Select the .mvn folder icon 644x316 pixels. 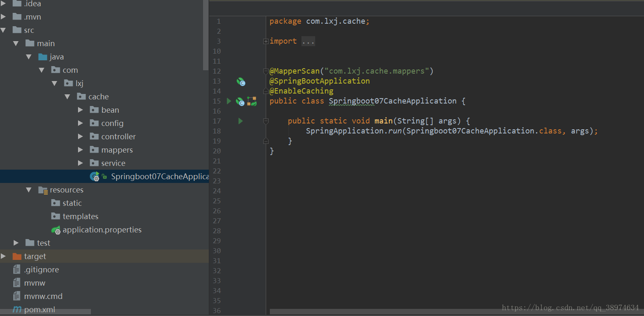click(17, 17)
